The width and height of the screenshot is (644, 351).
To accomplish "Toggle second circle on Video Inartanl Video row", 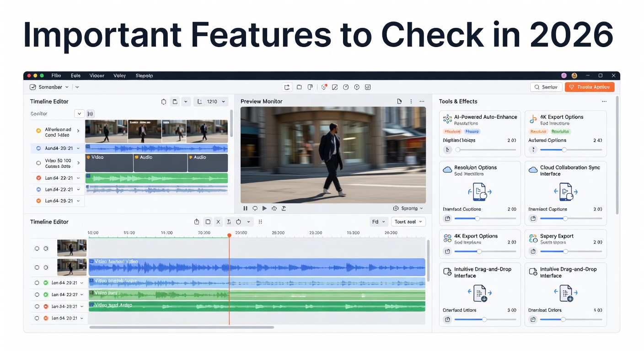I will click(x=46, y=267).
